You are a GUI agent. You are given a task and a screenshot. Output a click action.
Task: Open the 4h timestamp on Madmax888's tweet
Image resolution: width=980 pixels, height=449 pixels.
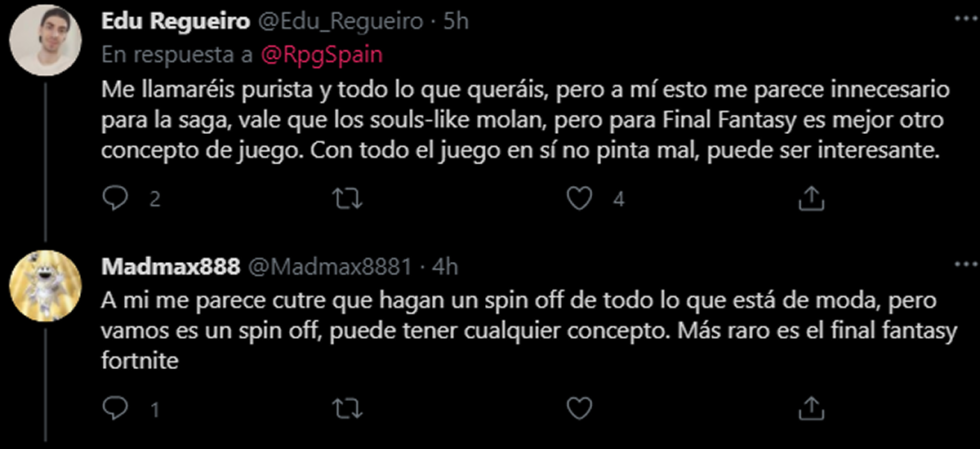(x=445, y=266)
